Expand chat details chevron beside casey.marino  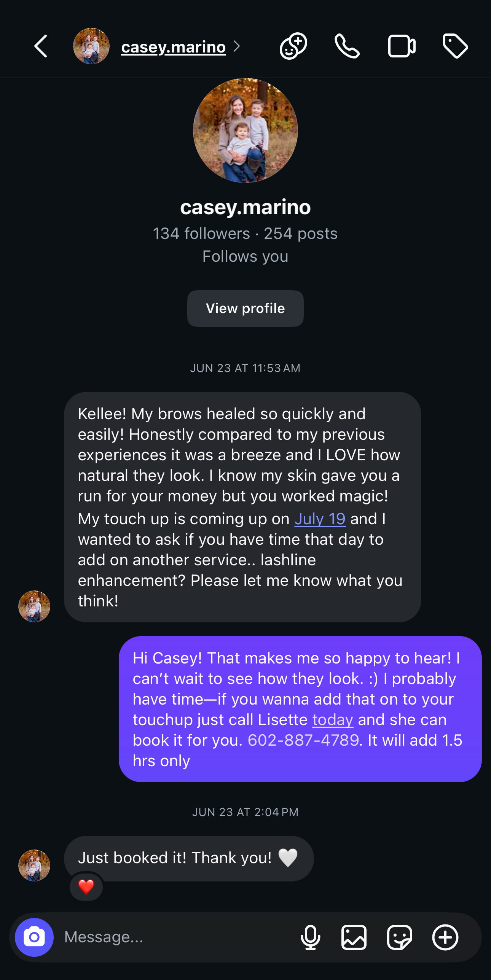[x=237, y=46]
